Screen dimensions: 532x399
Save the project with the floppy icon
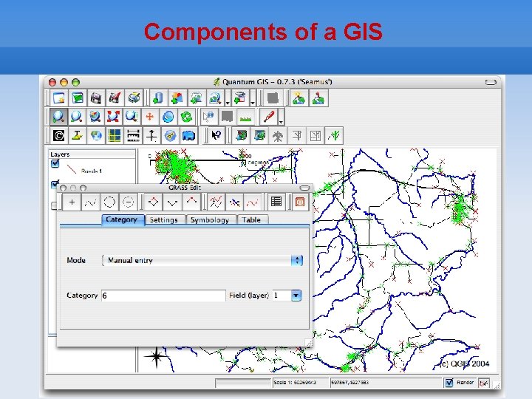(x=96, y=98)
